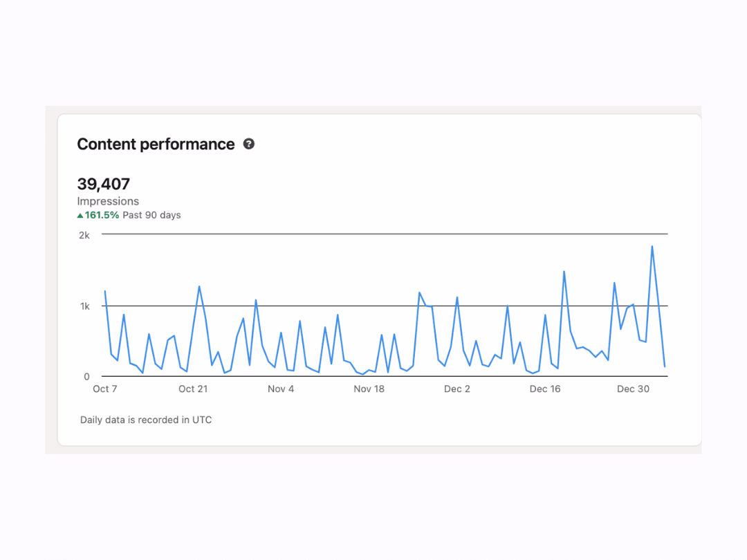Click the 161.5% change value
Viewport: 747px width, 560px height.
click(102, 215)
